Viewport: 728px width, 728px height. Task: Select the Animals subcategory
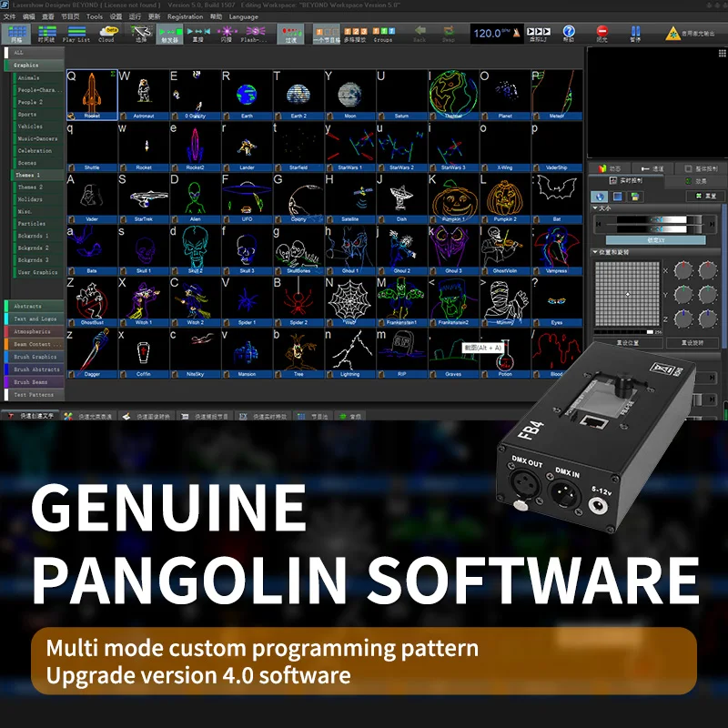click(x=38, y=77)
